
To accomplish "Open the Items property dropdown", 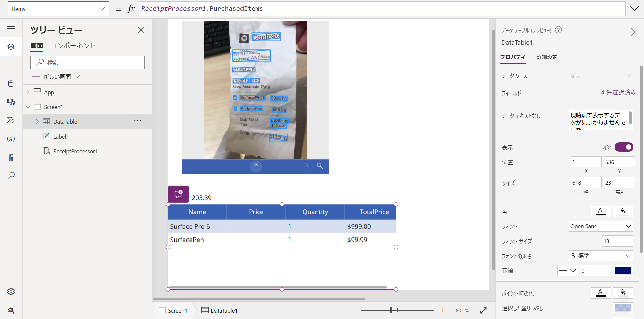I will click(58, 9).
